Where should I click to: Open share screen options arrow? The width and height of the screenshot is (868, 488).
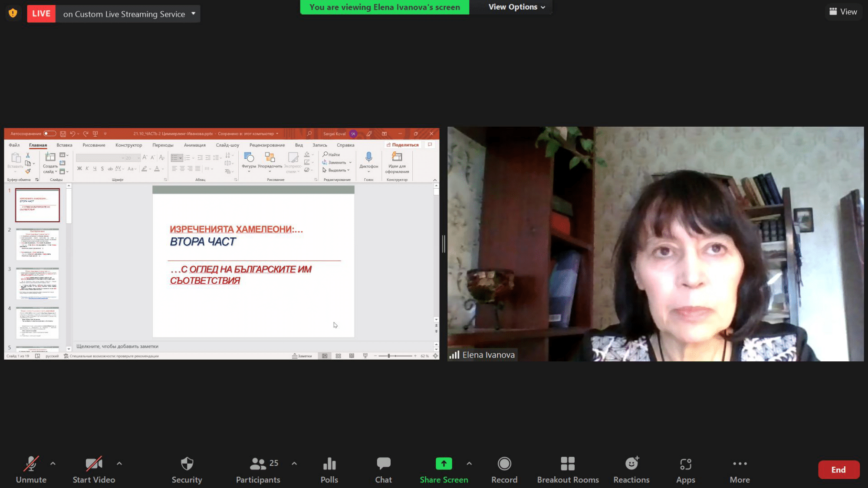click(469, 463)
